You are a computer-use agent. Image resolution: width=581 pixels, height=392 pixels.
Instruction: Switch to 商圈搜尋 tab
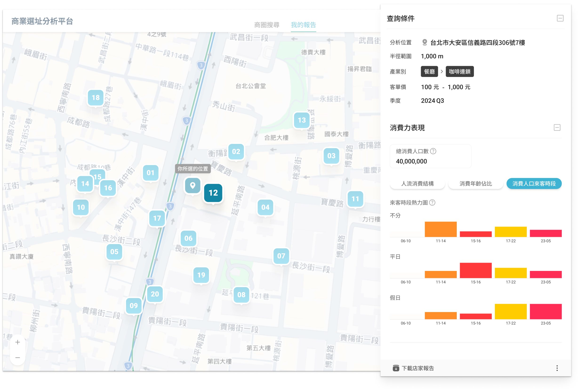(267, 25)
